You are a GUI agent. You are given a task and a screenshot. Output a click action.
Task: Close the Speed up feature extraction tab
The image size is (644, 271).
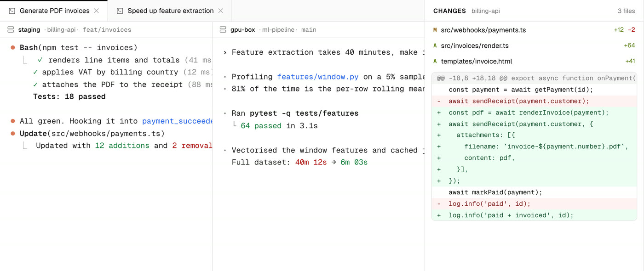(220, 11)
